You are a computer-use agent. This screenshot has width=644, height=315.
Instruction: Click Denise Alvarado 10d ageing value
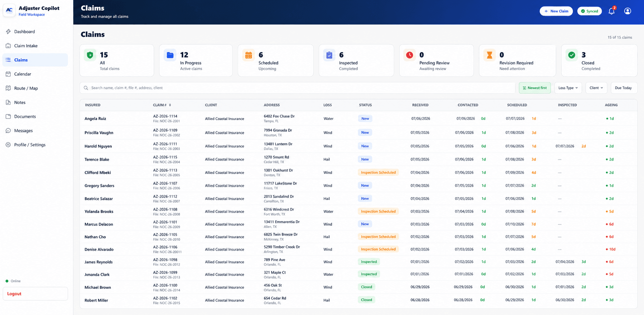pyautogui.click(x=611, y=249)
